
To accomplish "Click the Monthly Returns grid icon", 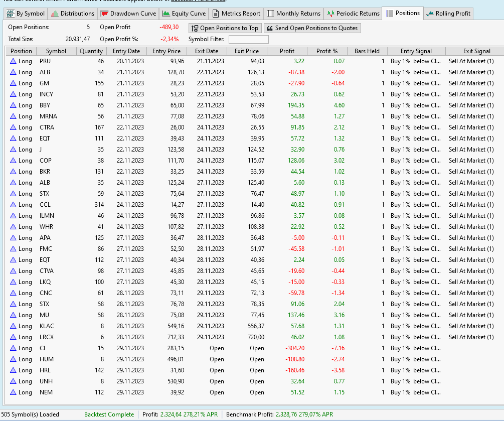I will coord(270,14).
